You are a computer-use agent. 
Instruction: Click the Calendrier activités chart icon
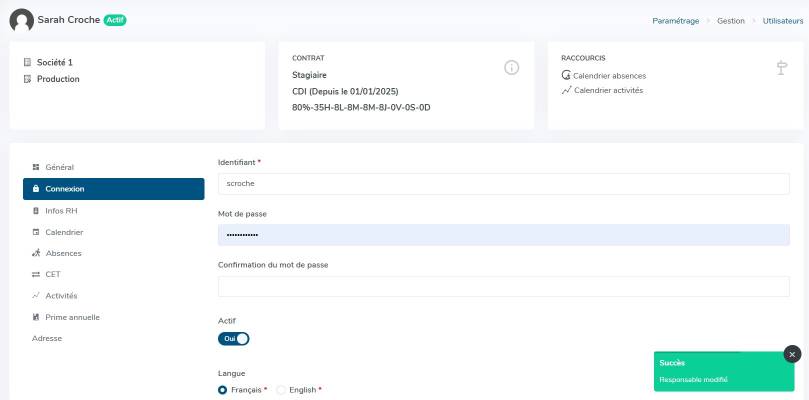coord(567,90)
